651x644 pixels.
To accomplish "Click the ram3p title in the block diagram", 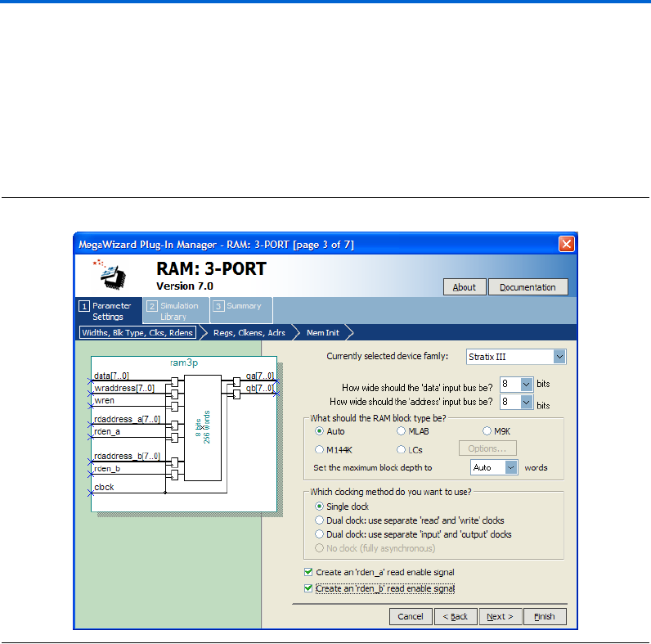I will [x=184, y=363].
